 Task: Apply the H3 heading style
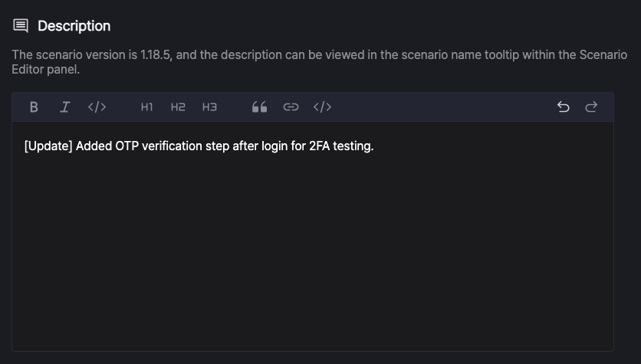pyautogui.click(x=210, y=107)
